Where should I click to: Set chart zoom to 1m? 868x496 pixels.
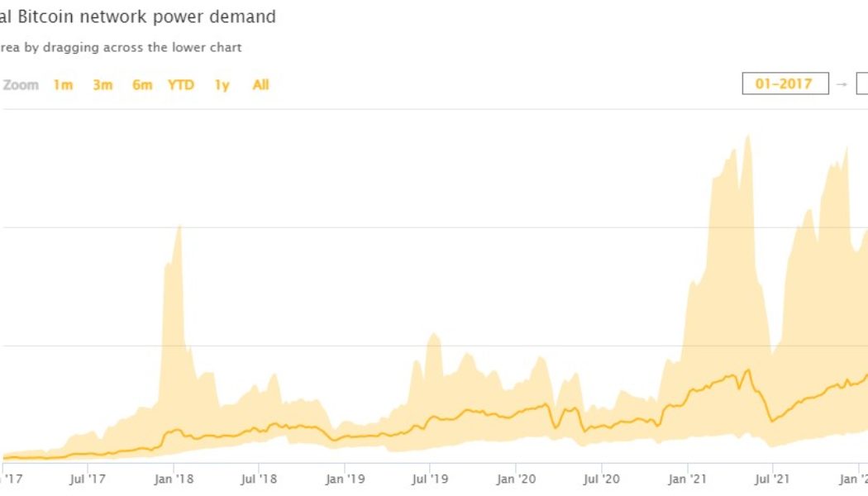coord(63,85)
